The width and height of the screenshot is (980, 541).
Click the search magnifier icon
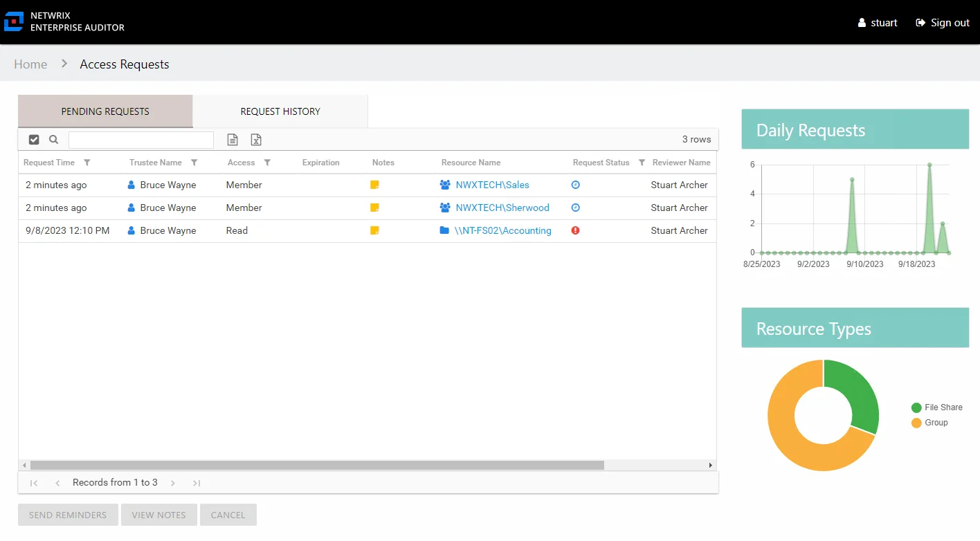pyautogui.click(x=54, y=140)
